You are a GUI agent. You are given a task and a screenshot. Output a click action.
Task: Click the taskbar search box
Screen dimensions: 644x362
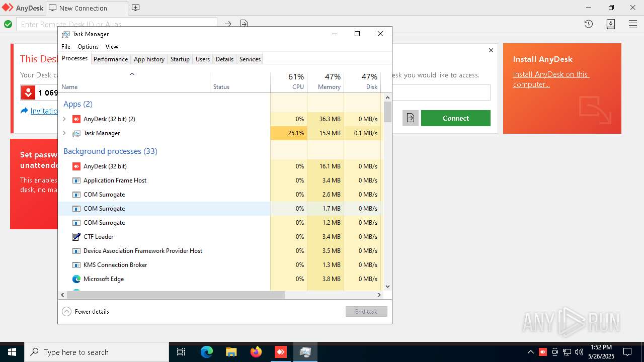(x=97, y=352)
